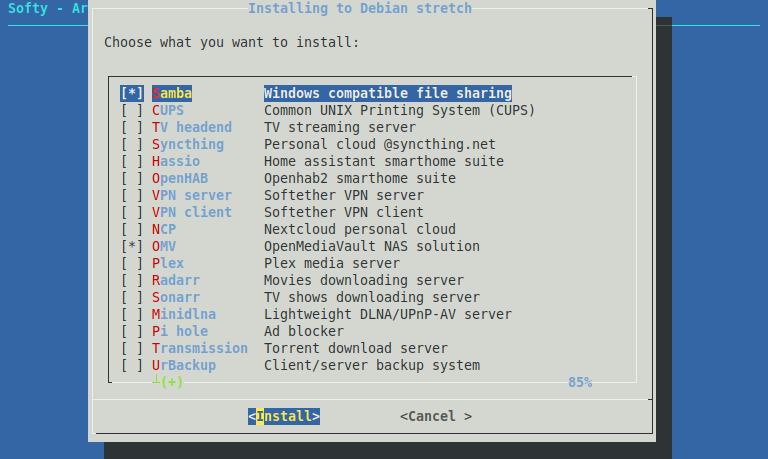This screenshot has height=459, width=768.
Task: Select the OpenHAB entry name
Action: (180, 178)
